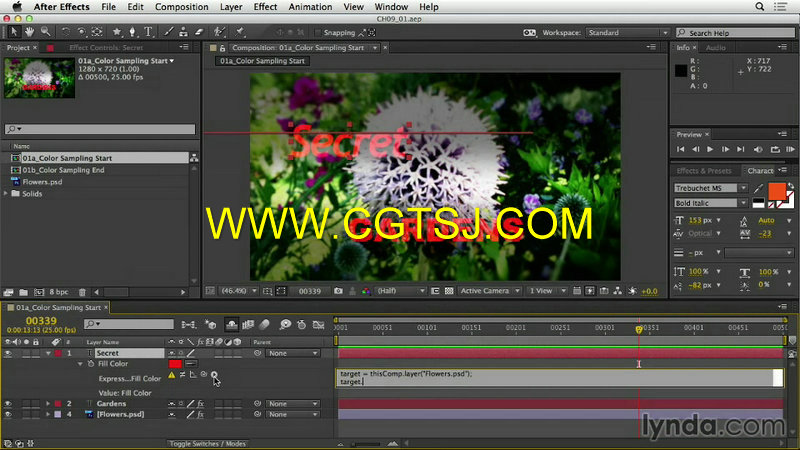Select the Horizontal Type tool
The height and width of the screenshot is (450, 800).
(148, 32)
